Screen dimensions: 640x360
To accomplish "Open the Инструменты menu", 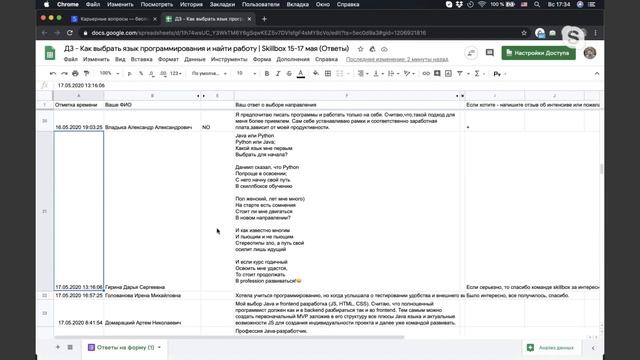I will 229,60.
